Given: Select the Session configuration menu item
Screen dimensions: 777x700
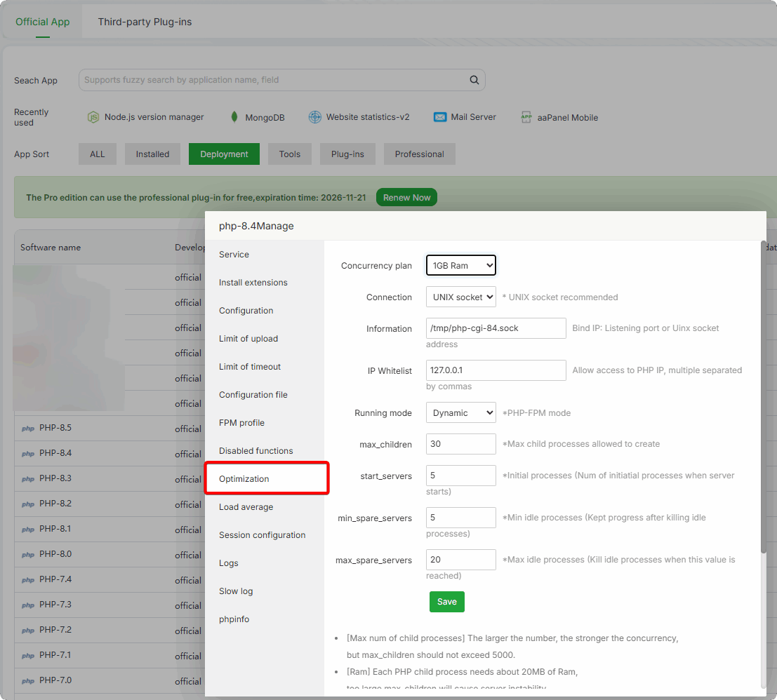Looking at the screenshot, I should 262,535.
